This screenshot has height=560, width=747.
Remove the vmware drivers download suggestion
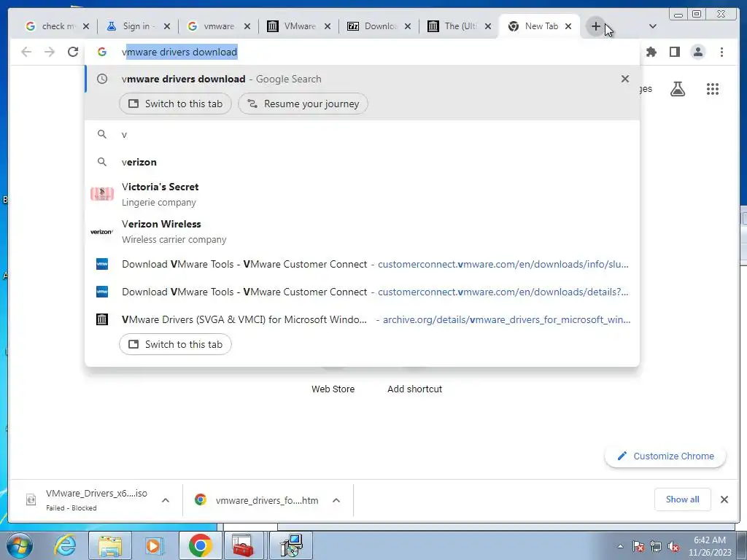coord(625,79)
